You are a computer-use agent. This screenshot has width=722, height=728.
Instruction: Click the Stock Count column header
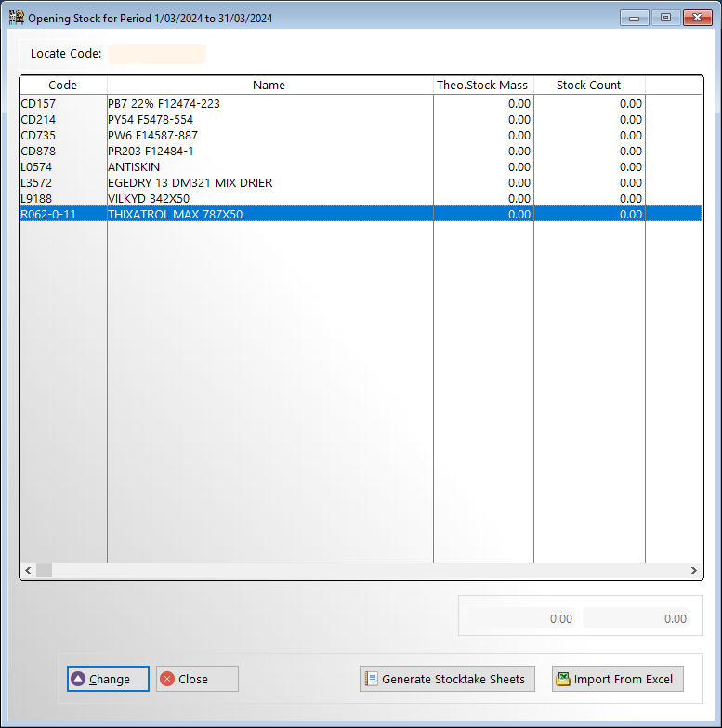588,86
